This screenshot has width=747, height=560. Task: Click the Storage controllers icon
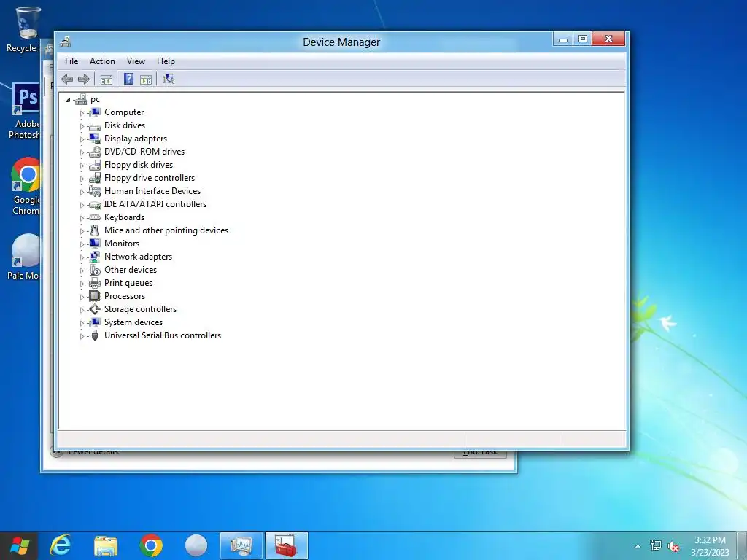[x=95, y=309]
